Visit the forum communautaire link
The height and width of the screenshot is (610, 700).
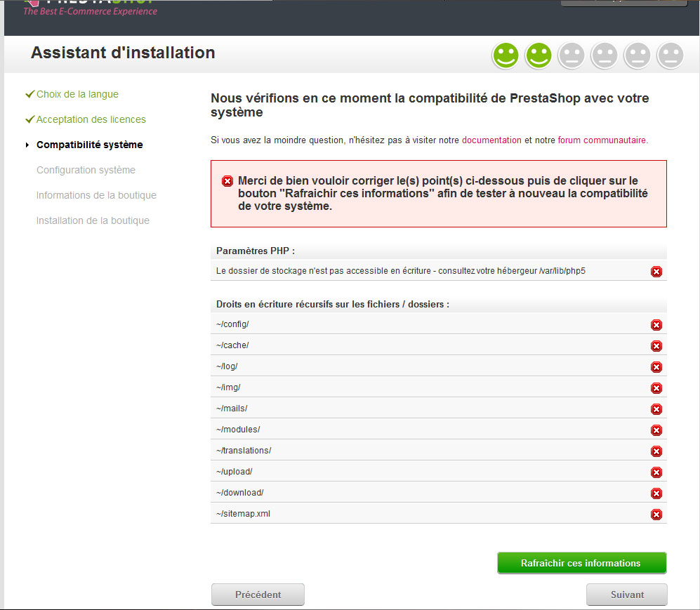(x=602, y=140)
